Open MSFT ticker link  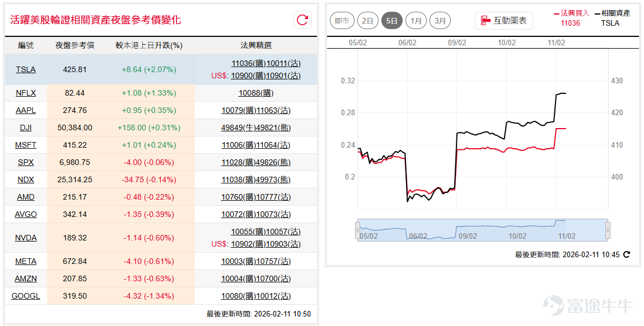[x=26, y=145]
